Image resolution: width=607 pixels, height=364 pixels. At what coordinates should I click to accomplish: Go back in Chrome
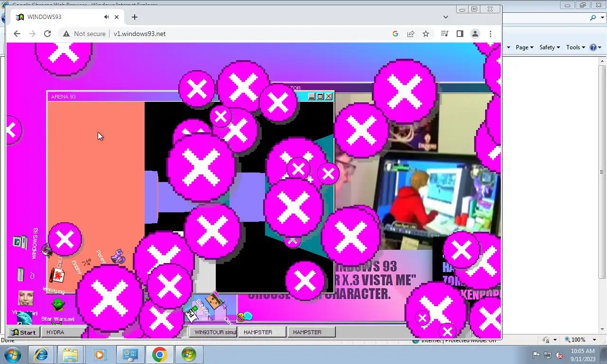[x=17, y=34]
